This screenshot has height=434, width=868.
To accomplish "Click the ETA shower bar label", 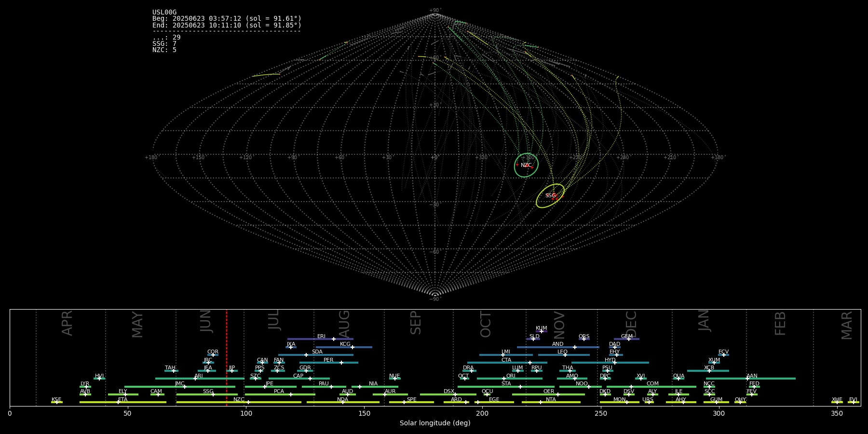I will [123, 400].
